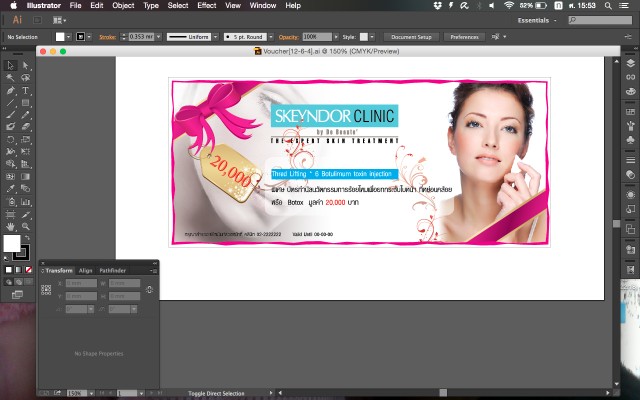Image resolution: width=640 pixels, height=400 pixels.
Task: Open the Links panel chain icon
Action: [x=631, y=77]
